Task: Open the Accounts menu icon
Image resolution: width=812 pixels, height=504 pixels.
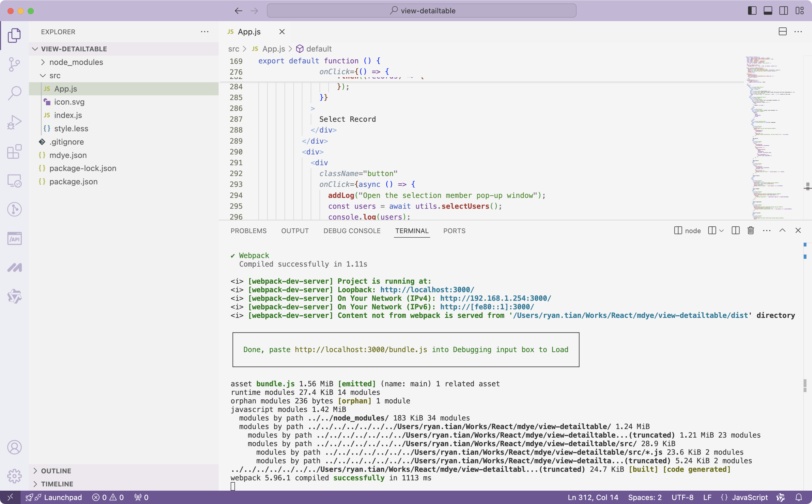Action: click(14, 447)
